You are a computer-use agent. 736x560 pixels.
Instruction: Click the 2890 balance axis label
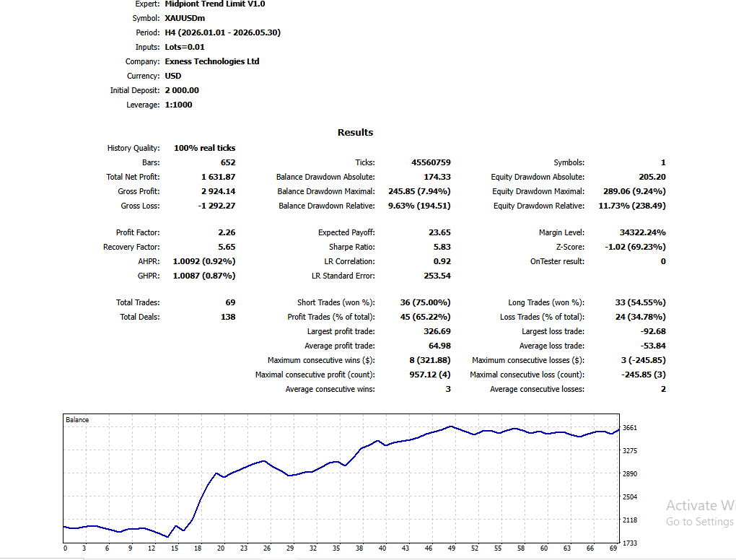(x=629, y=474)
